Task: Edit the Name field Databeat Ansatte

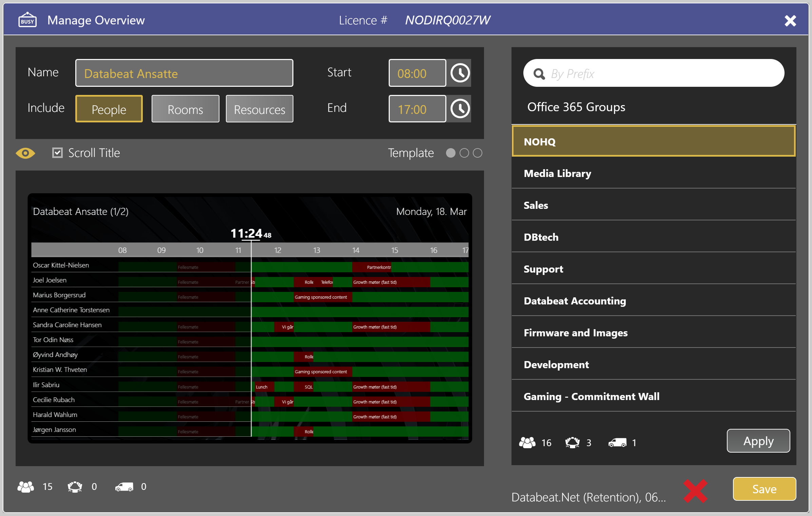Action: tap(184, 73)
